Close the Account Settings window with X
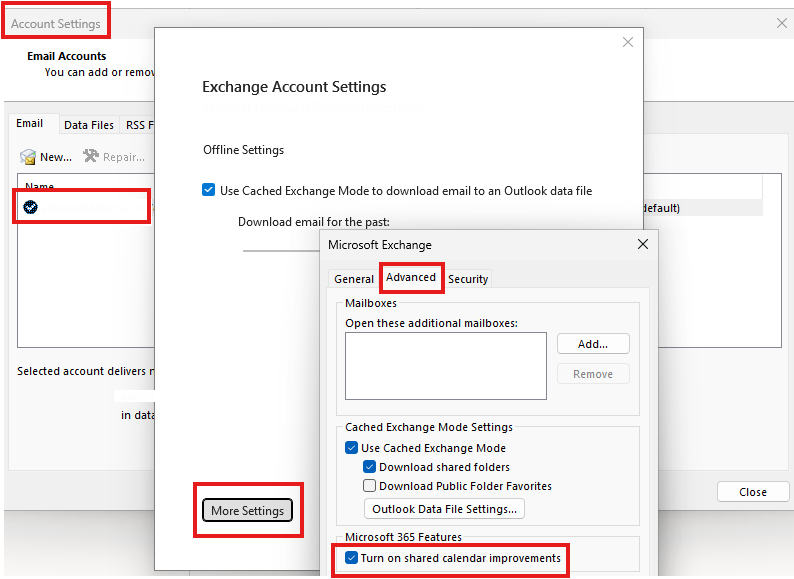Screen dimensions: 794x579 pos(781,23)
